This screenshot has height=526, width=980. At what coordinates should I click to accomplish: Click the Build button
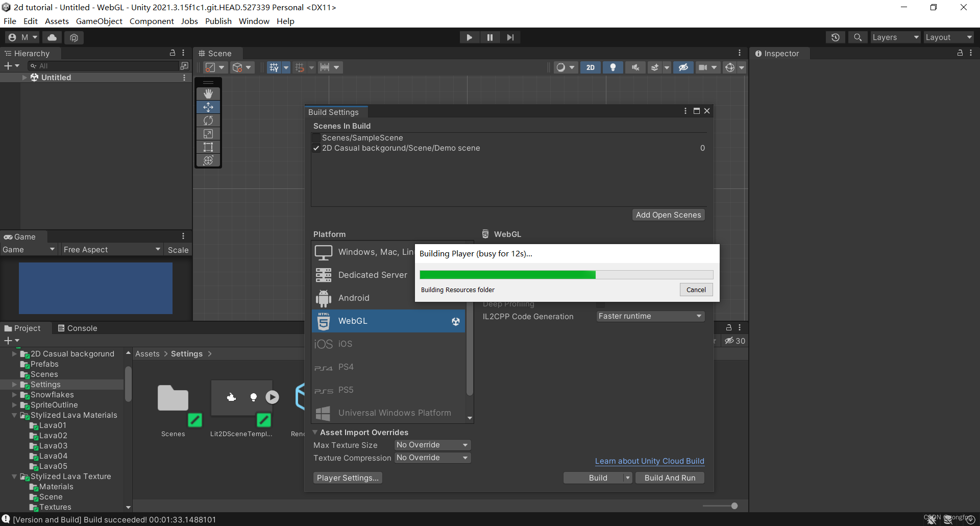[598, 478]
